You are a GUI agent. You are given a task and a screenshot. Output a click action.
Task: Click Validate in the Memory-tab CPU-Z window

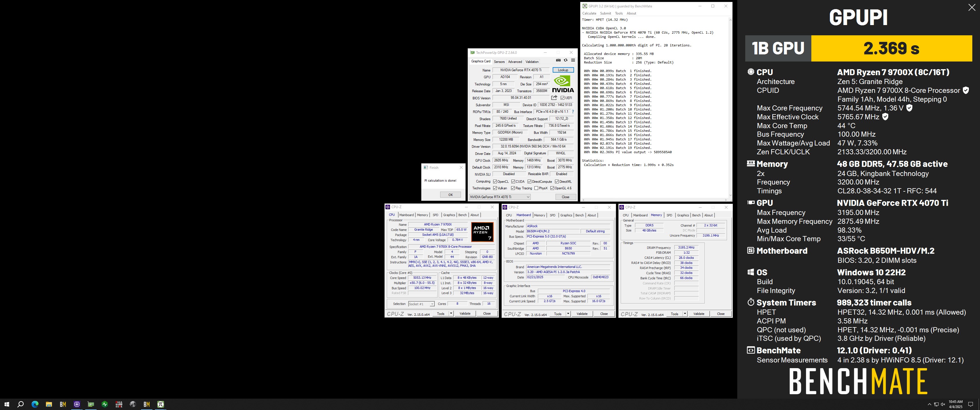pyautogui.click(x=699, y=314)
